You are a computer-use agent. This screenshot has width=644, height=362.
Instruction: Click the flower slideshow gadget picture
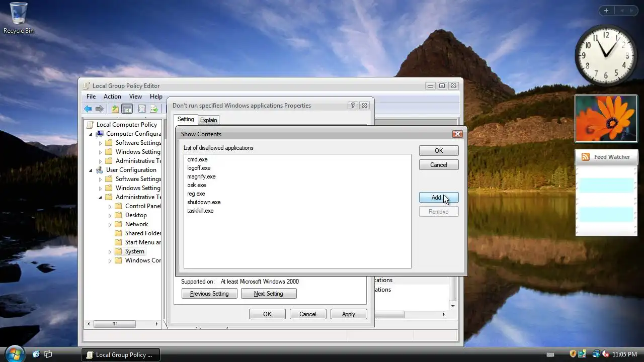click(606, 119)
